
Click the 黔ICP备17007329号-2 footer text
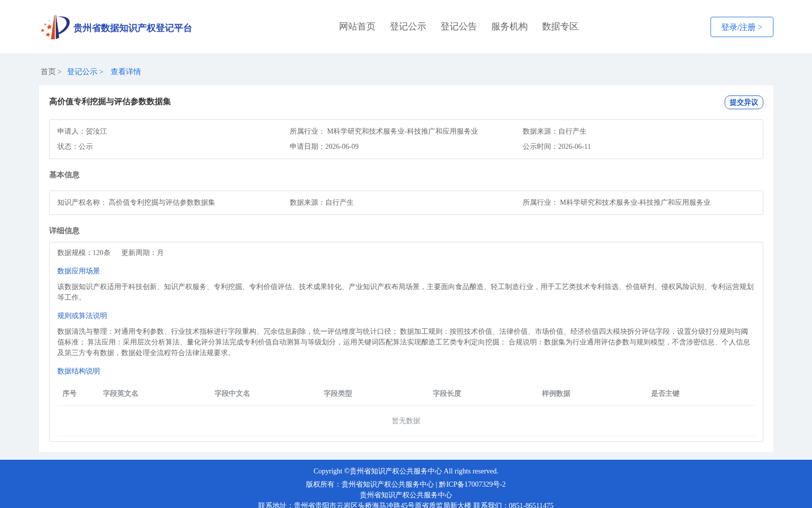coord(472,484)
